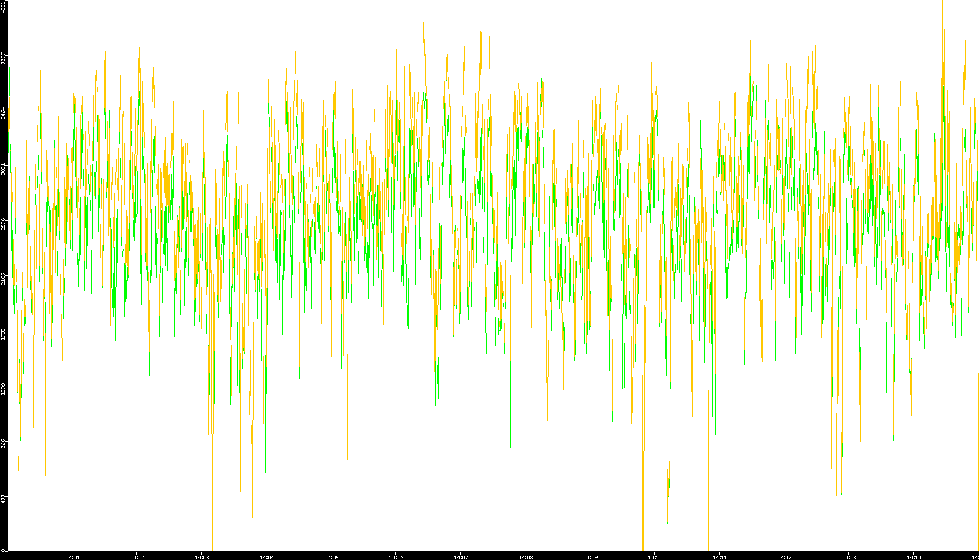Click the 14:04 label on time axis
Screen dimensions: 979x560
266,557
